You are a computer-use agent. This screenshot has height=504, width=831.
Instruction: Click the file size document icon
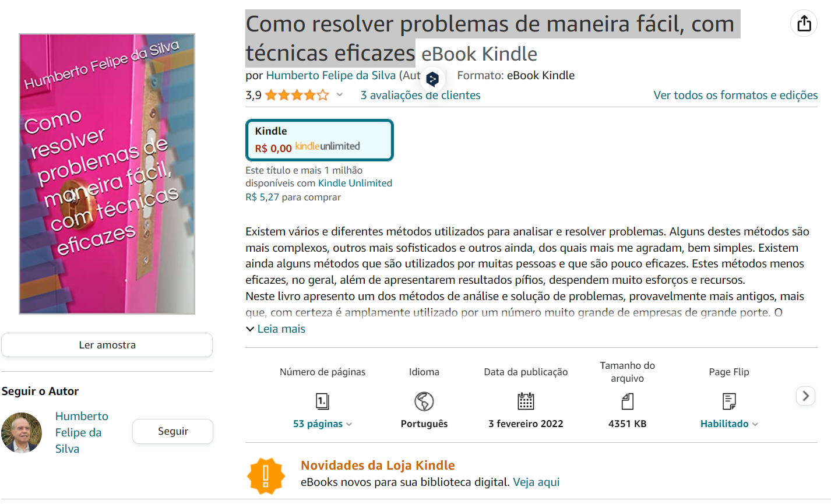point(628,401)
